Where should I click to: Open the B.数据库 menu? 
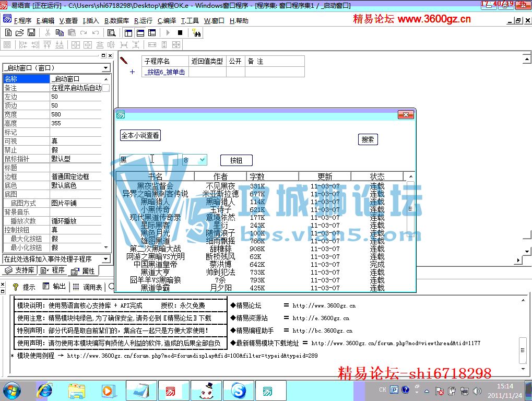116,21
